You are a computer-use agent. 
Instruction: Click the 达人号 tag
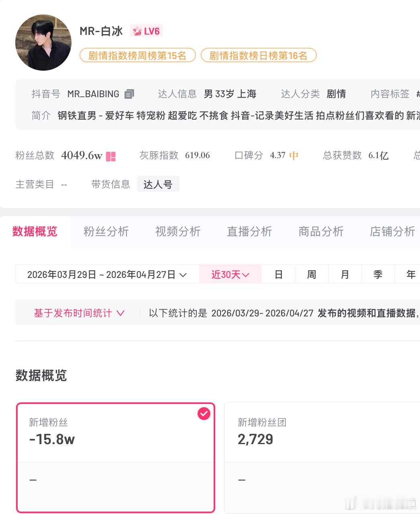[158, 184]
